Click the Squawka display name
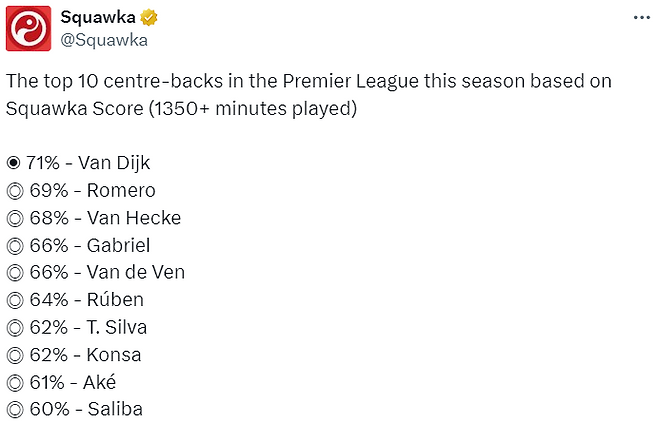 [x=100, y=17]
